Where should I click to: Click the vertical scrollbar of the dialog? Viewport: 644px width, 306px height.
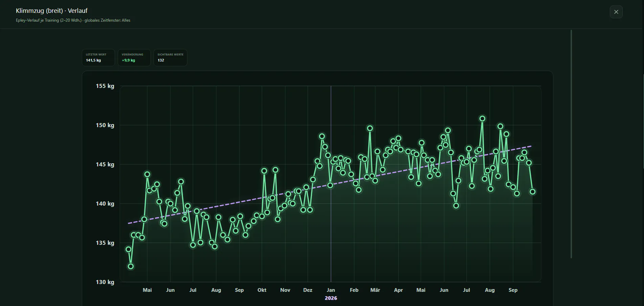[x=571, y=144]
